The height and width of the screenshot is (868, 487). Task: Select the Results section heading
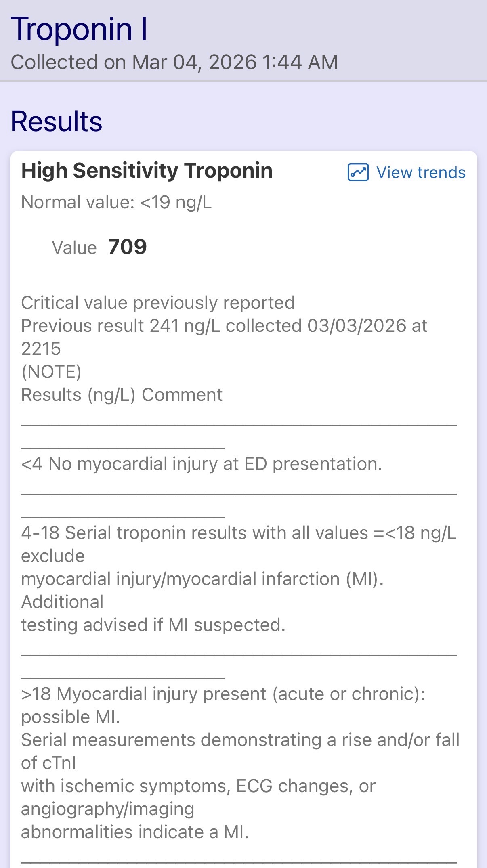tap(57, 121)
